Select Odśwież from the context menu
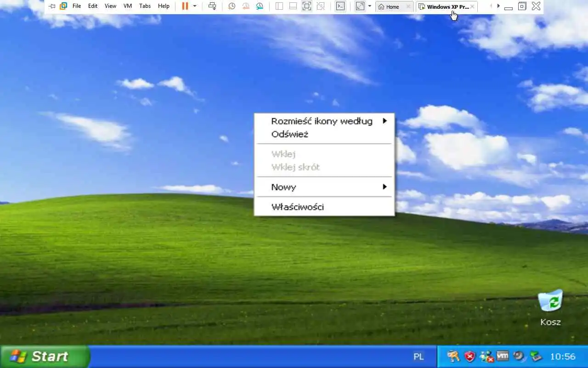 point(324,134)
